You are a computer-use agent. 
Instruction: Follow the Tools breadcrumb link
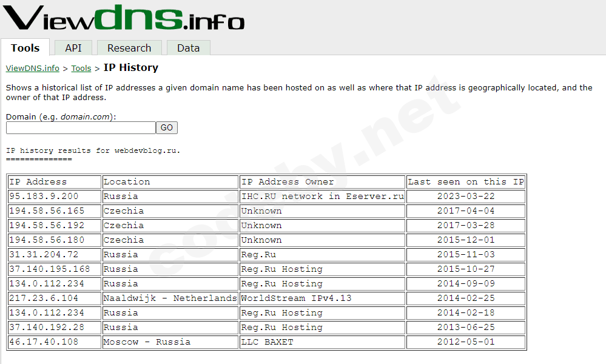(x=81, y=68)
